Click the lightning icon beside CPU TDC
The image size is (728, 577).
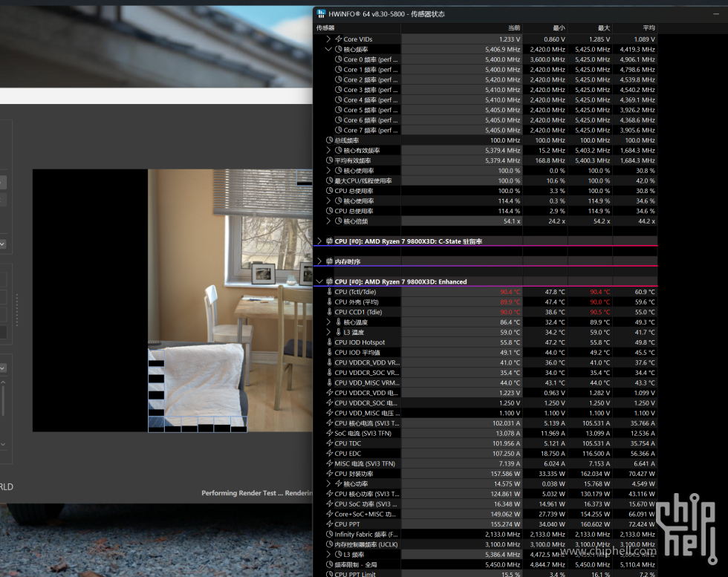329,443
